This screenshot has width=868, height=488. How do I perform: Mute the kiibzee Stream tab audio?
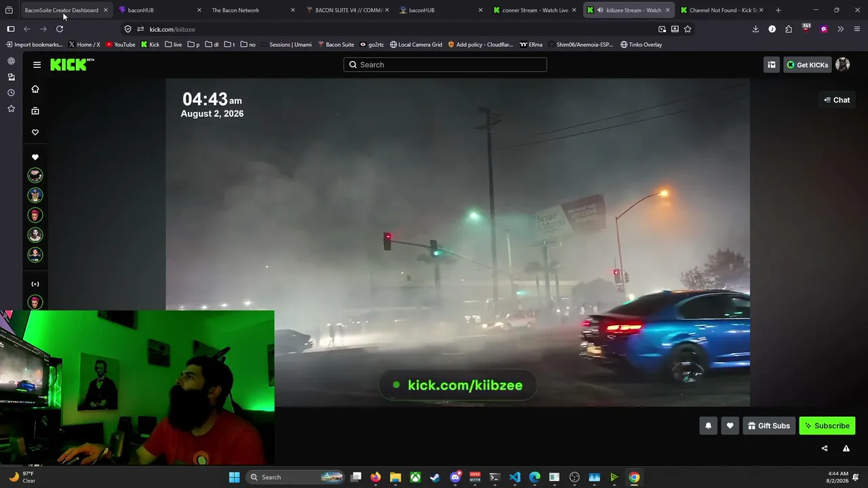(x=599, y=10)
